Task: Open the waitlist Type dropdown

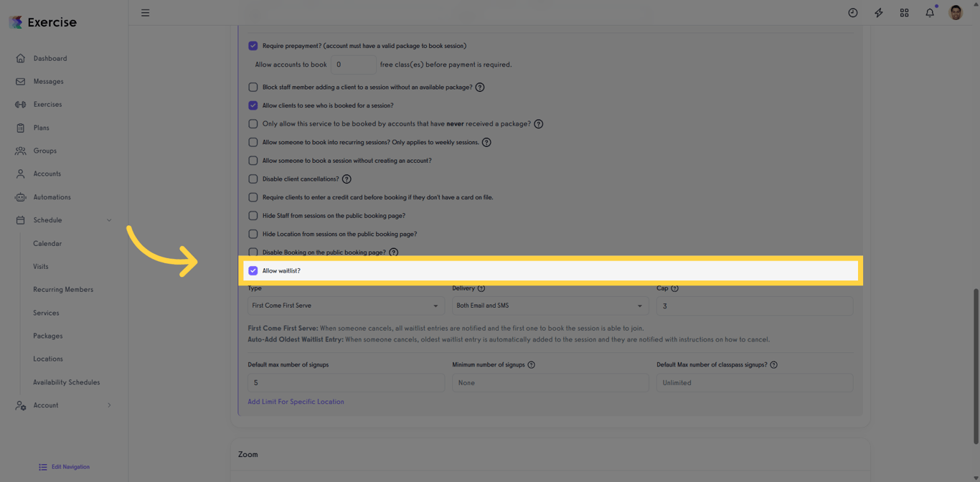Action: (345, 306)
